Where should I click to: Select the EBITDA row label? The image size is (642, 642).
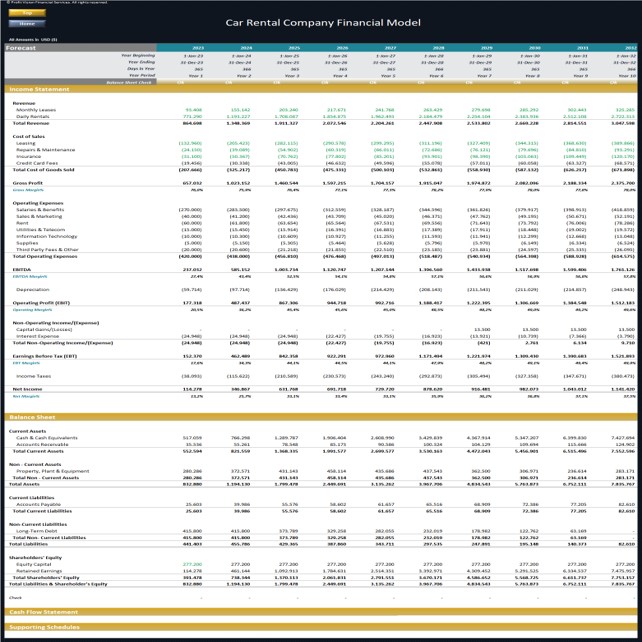(22, 269)
